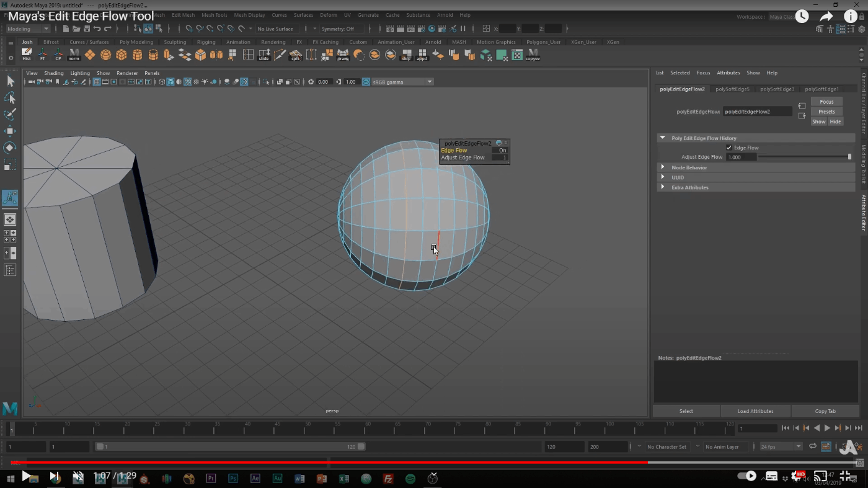
Task: Select the Move tool in toolbox
Action: tap(10, 131)
